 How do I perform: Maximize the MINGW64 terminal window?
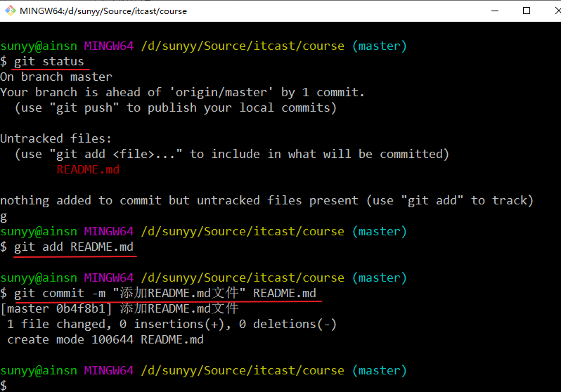point(527,11)
